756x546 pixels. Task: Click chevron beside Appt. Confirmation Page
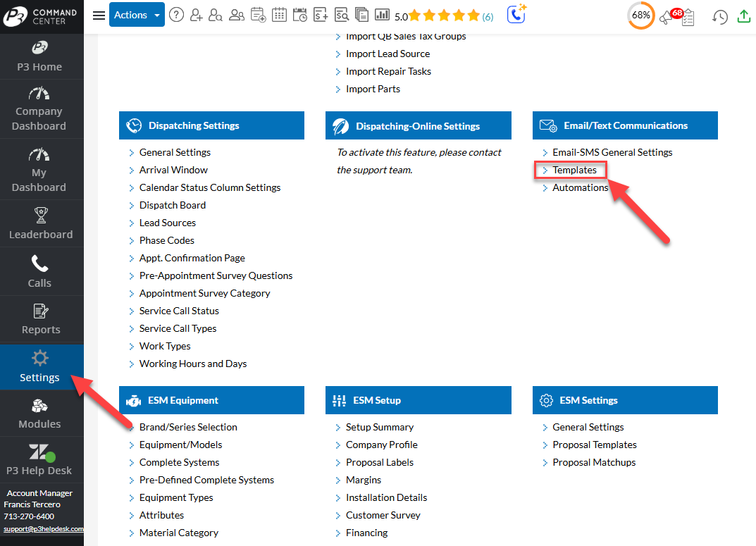[132, 259]
